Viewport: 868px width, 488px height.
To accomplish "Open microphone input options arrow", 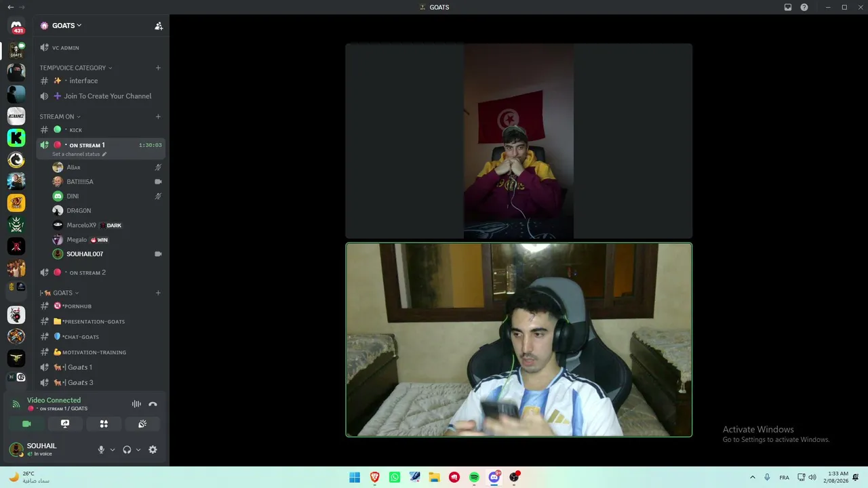I will 113,449.
